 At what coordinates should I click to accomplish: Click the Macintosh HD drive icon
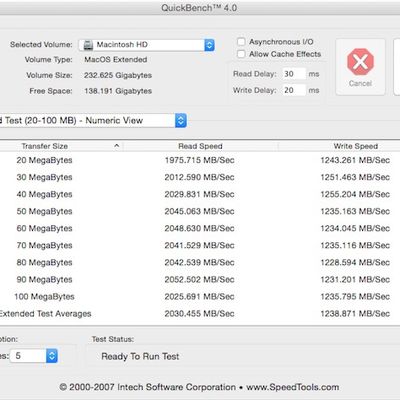click(x=88, y=45)
